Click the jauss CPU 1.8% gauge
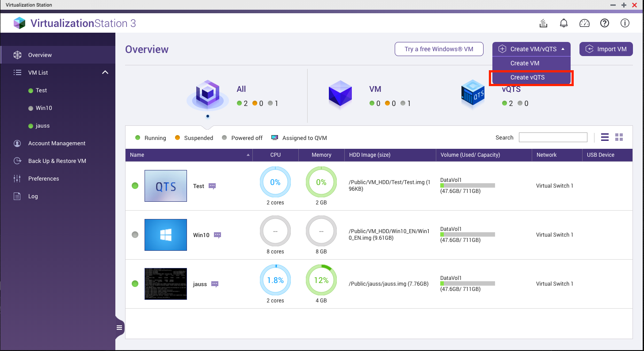The height and width of the screenshot is (351, 644). 275,280
